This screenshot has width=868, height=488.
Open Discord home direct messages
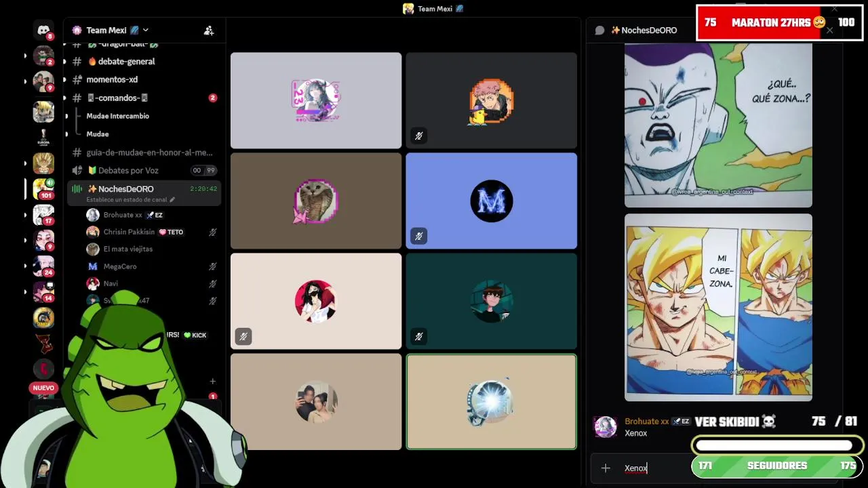pyautogui.click(x=43, y=30)
